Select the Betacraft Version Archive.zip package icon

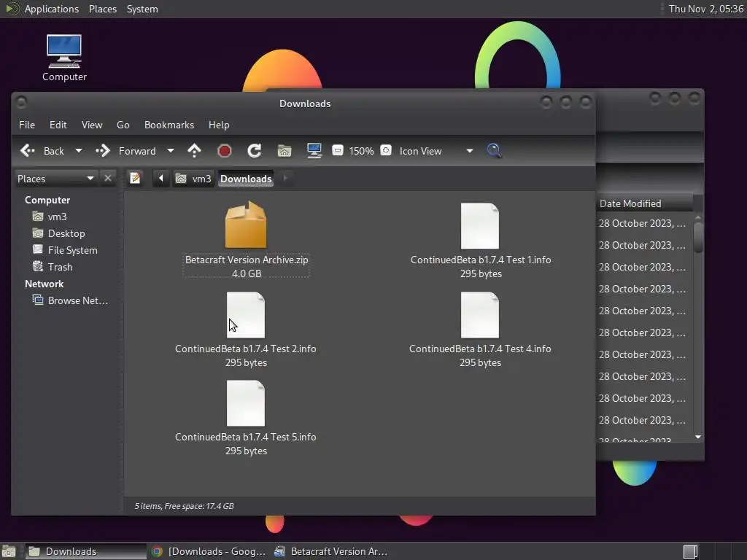(246, 225)
